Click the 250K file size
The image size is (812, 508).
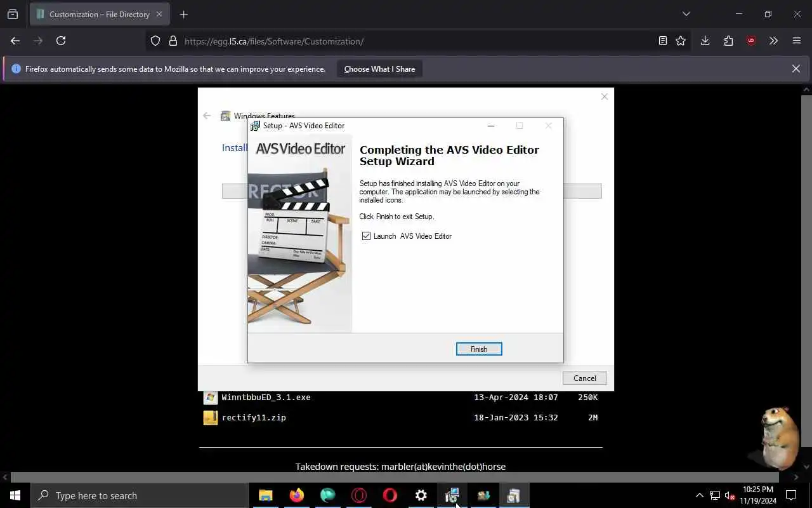coord(587,398)
